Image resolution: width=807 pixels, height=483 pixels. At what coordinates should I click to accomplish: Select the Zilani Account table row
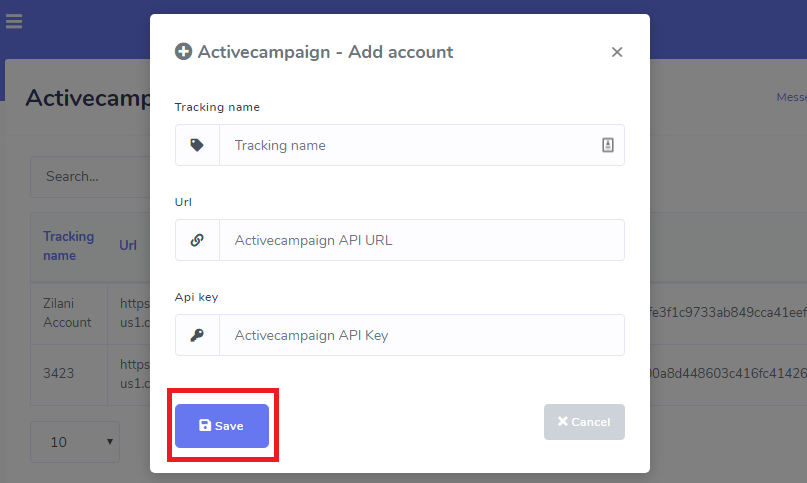68,313
